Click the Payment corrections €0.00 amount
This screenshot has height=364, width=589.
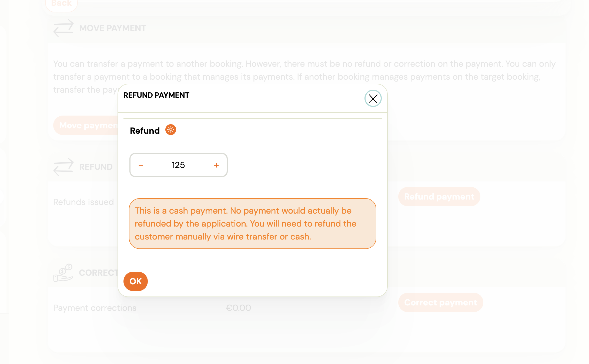[x=239, y=308]
